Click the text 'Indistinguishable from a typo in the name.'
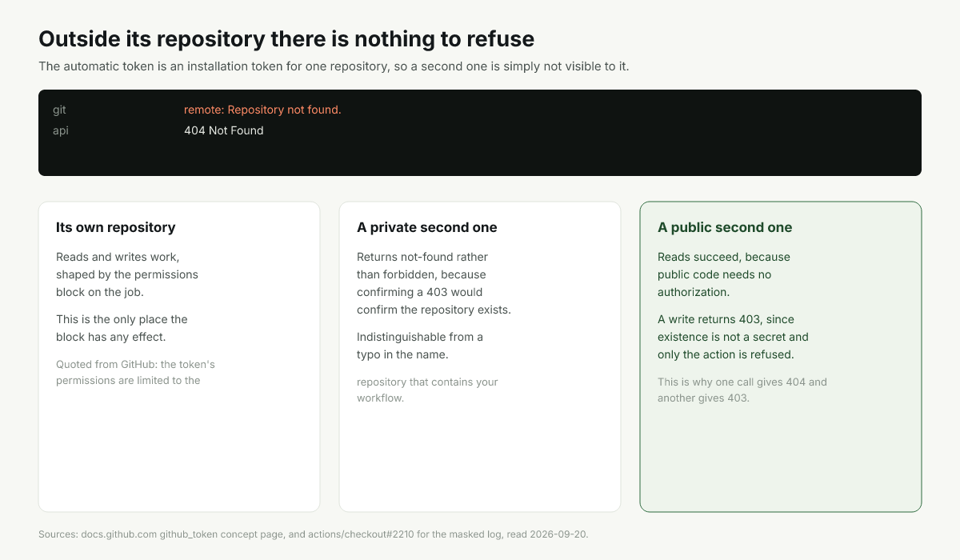Screen dimensions: 960x560 coord(420,346)
